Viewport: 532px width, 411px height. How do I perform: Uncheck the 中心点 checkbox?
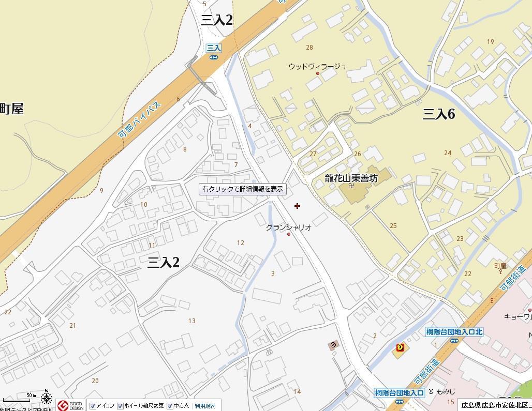tap(170, 406)
